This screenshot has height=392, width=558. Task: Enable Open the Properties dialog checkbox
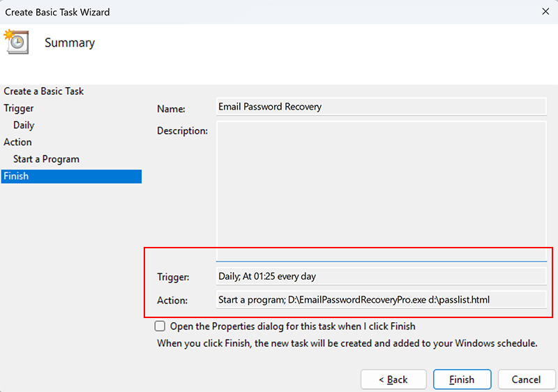tap(160, 326)
